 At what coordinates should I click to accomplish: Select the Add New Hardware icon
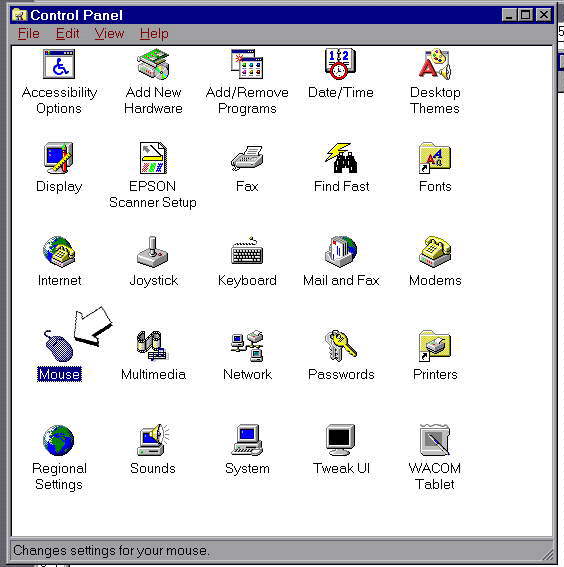coord(153,64)
